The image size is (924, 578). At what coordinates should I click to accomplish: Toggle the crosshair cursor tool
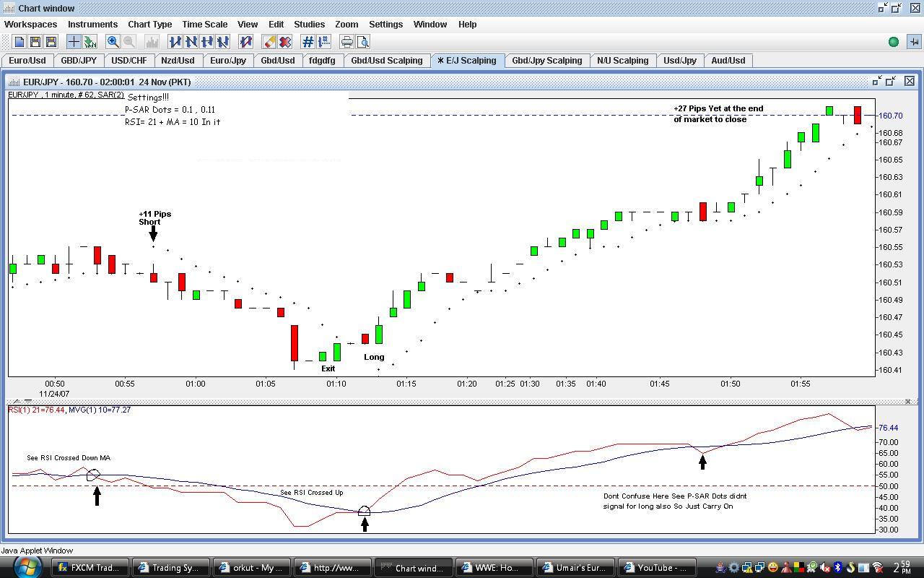[74, 42]
